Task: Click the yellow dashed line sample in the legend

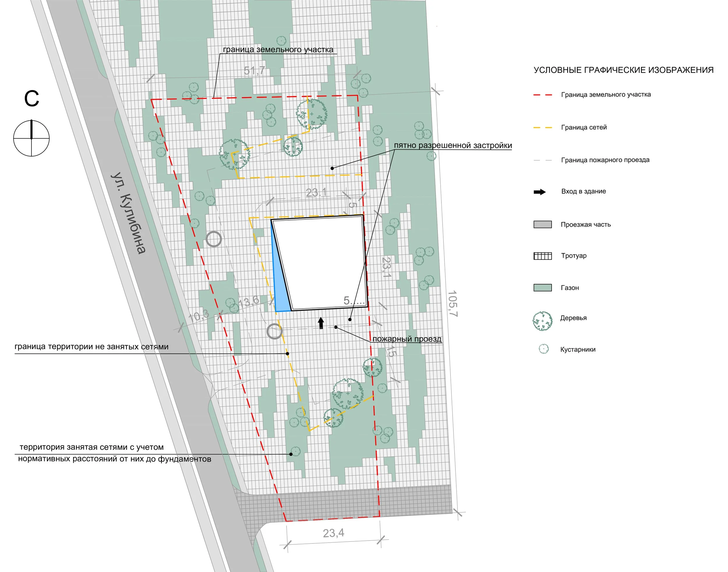Action: (543, 128)
